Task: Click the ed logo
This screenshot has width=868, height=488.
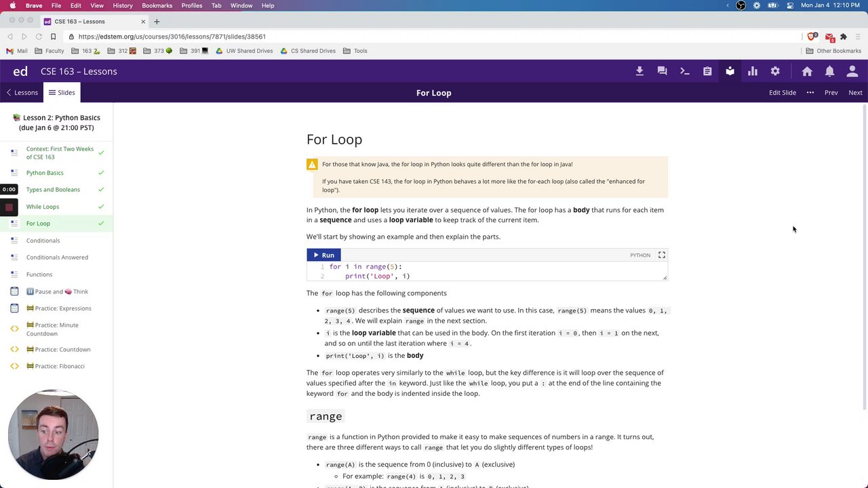Action: tap(20, 71)
